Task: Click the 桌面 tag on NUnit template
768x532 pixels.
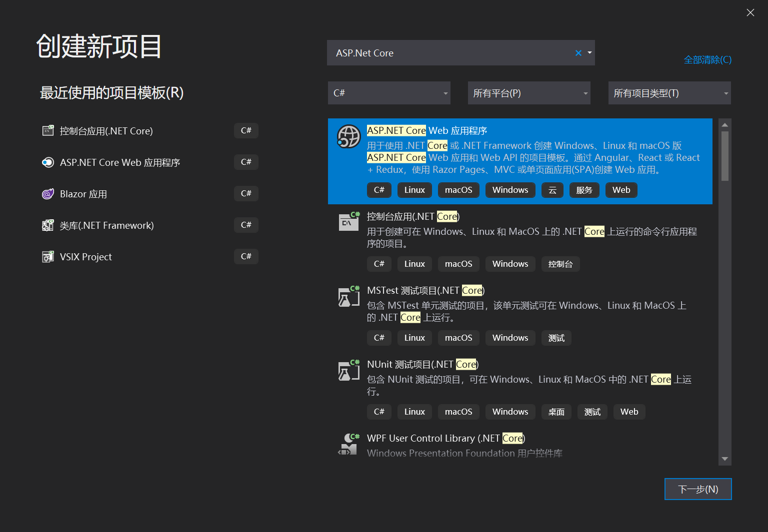Action: coord(556,412)
